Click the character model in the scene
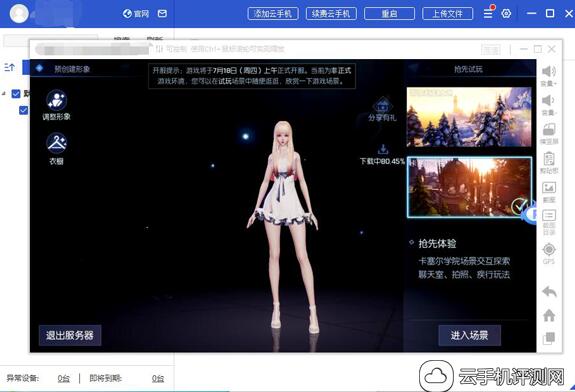Image resolution: width=575 pixels, height=392 pixels. [x=282, y=227]
